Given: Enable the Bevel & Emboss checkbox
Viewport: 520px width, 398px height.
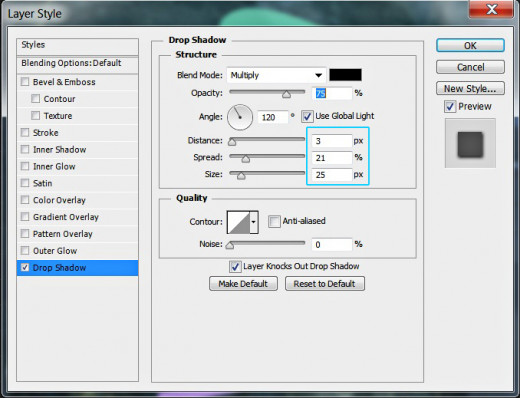Looking at the screenshot, I should tap(25, 82).
